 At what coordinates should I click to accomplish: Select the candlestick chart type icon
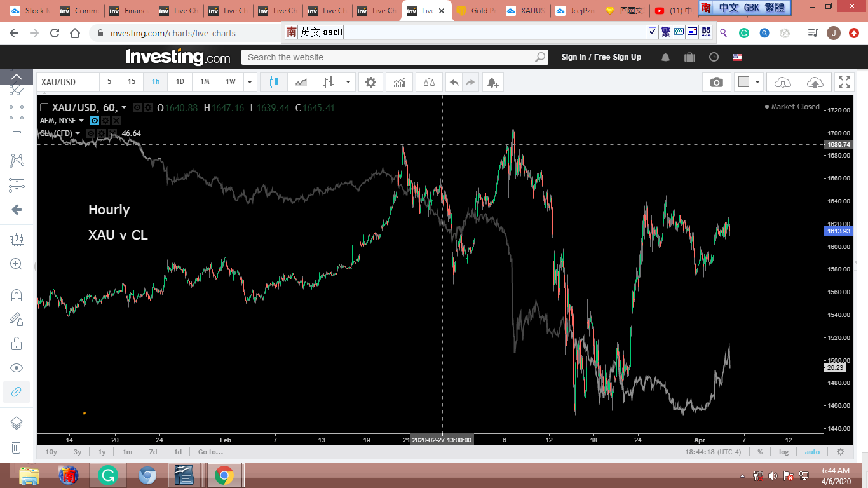(274, 82)
